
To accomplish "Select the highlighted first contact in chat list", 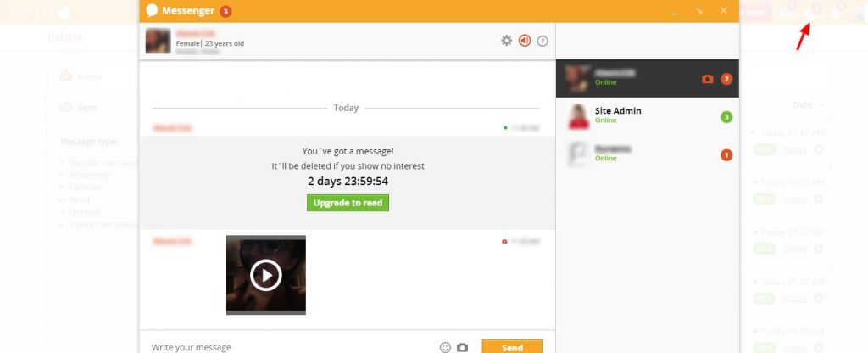I will [x=647, y=78].
